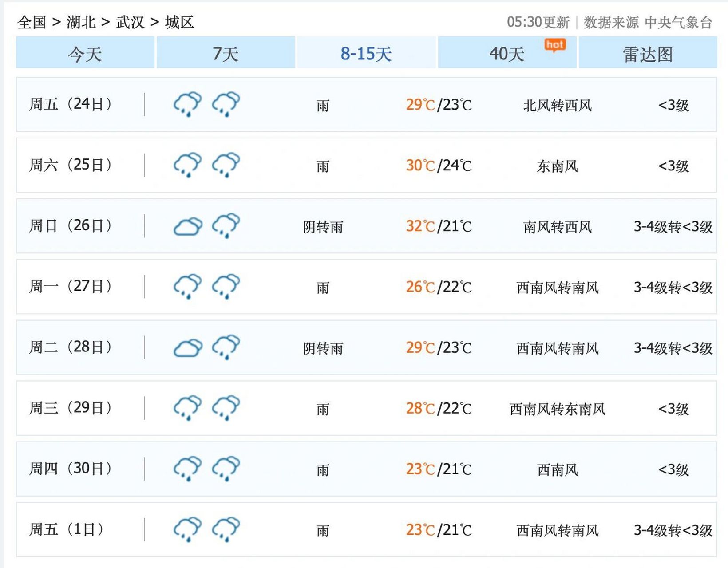Switch to the 7天 tab

coord(226,55)
